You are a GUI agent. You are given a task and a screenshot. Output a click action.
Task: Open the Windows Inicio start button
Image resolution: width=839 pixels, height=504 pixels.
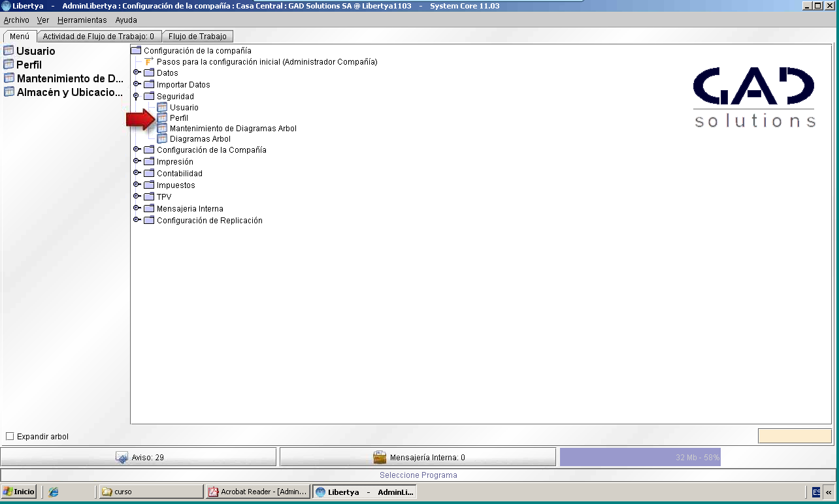19,492
